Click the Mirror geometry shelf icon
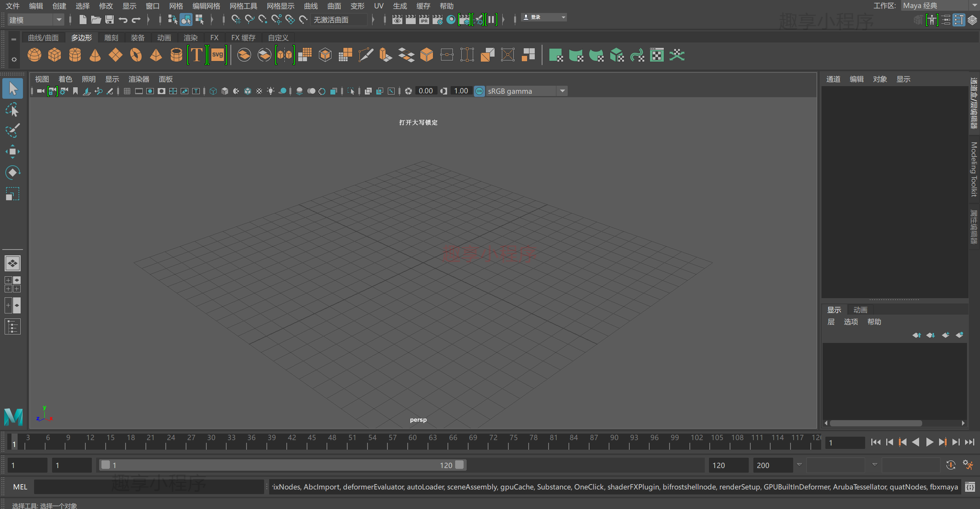Image resolution: width=980 pixels, height=509 pixels. (x=284, y=55)
